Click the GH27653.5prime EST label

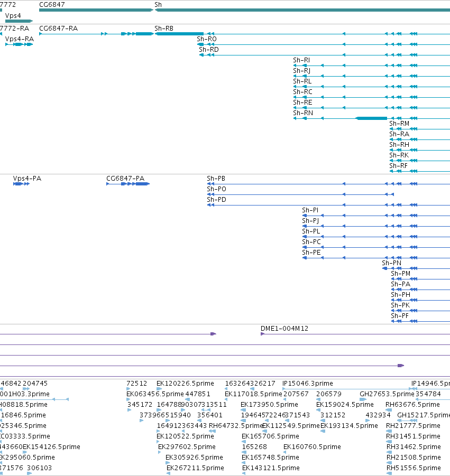pyautogui.click(x=387, y=394)
